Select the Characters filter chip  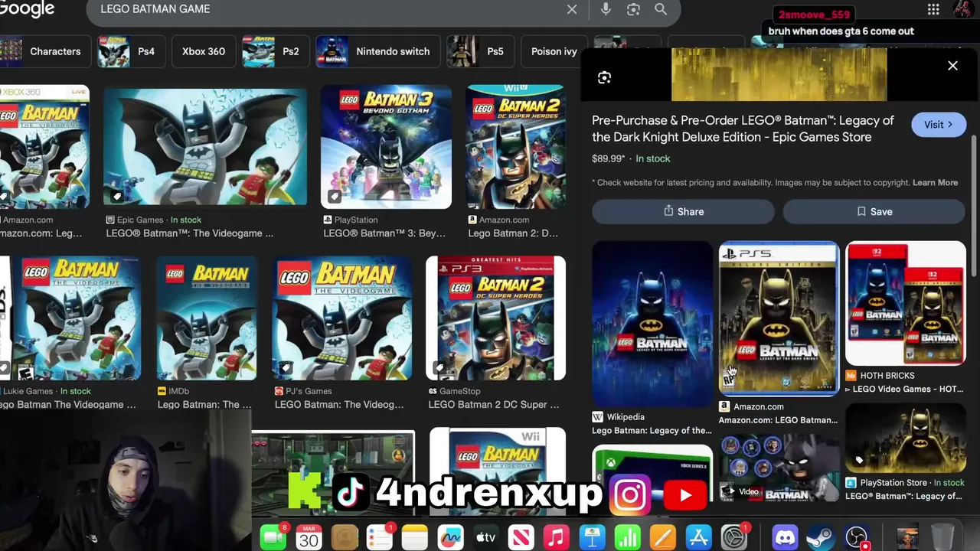click(x=44, y=51)
